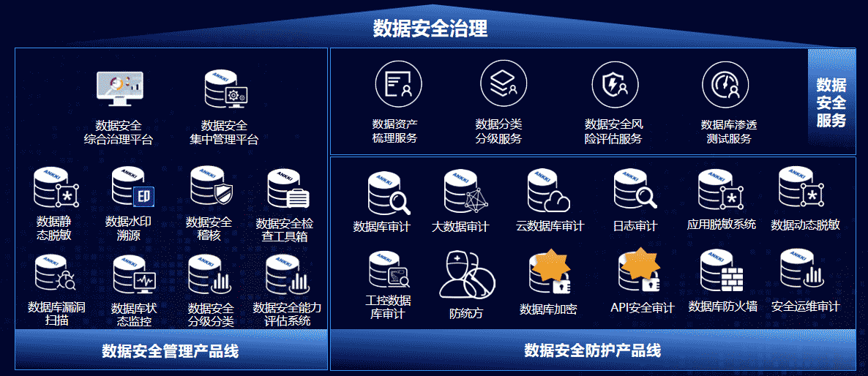Click the 防统方 doctor icon
Viewport: 868px width, 376px height.
pos(466,275)
